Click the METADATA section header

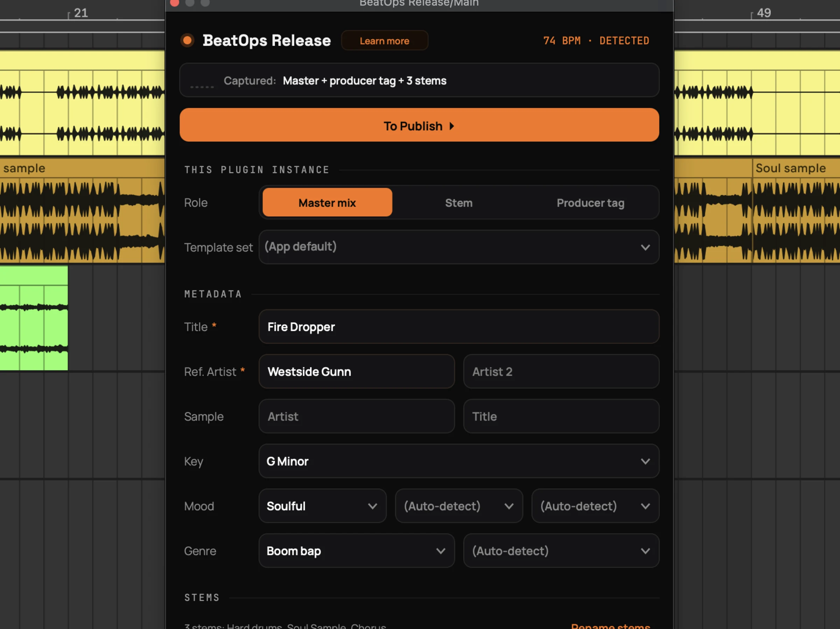click(x=213, y=294)
